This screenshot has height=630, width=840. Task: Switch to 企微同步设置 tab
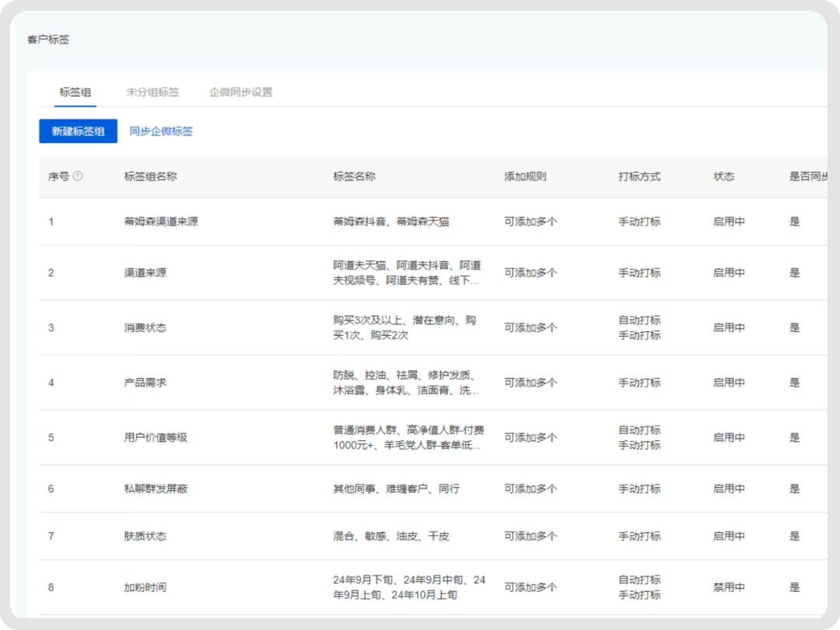(240, 92)
